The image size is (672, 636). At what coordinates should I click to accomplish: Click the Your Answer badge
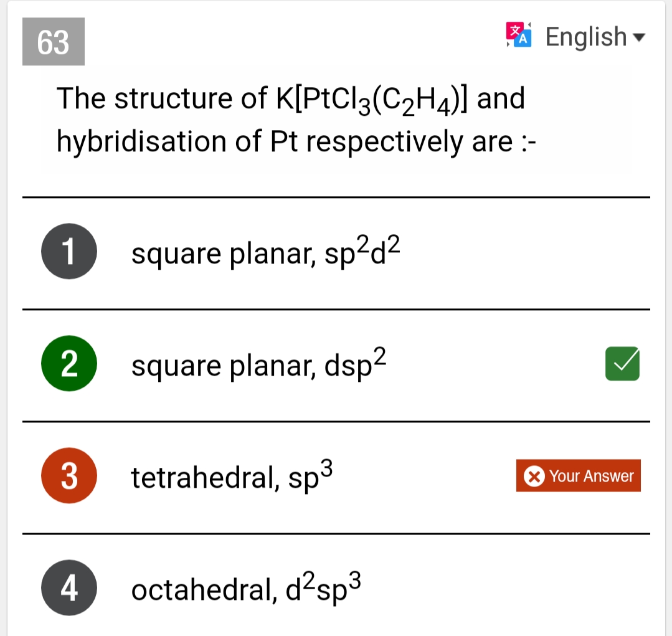click(x=579, y=476)
